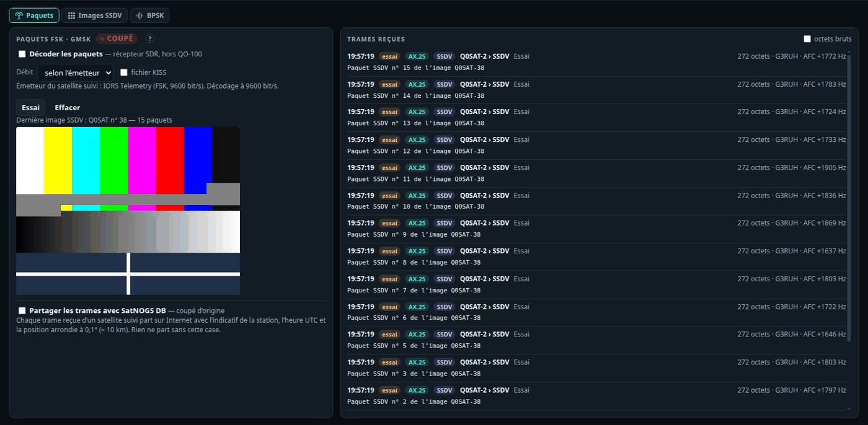This screenshot has height=425, width=868.
Task: Select text 'Paquet SSDV n° 9 de l'image Q0SAT-38'
Action: click(414, 235)
